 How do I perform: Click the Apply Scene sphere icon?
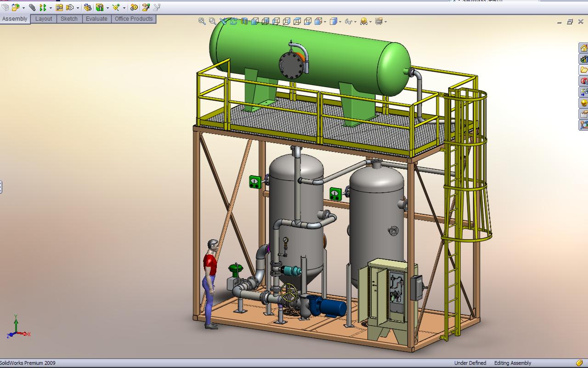click(x=364, y=21)
